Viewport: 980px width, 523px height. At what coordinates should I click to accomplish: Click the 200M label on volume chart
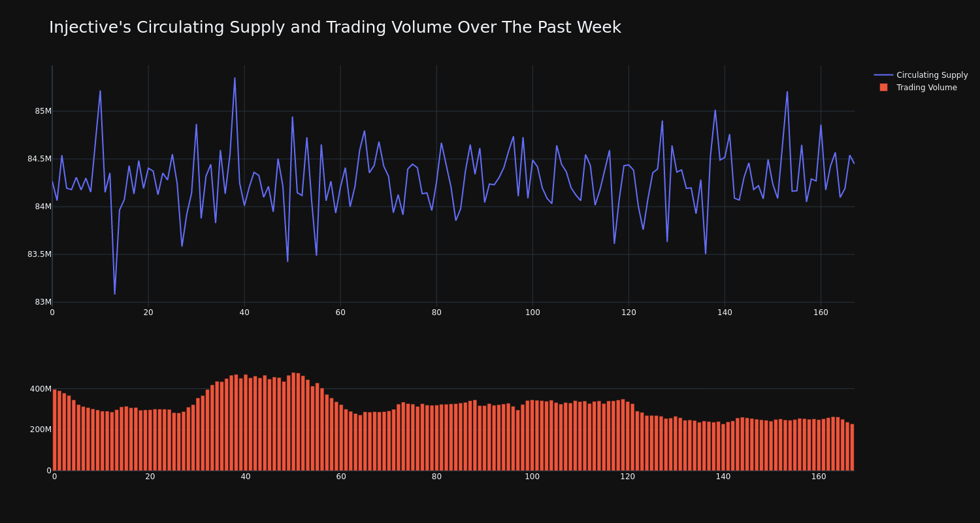point(41,430)
